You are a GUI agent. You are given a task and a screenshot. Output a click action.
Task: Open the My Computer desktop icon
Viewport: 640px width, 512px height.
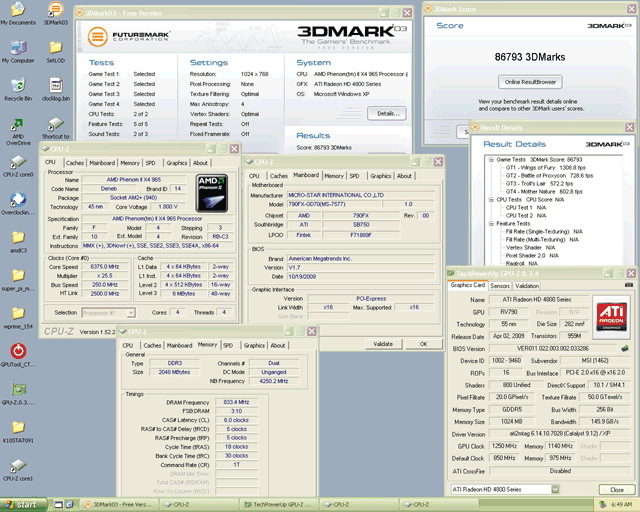pyautogui.click(x=17, y=47)
